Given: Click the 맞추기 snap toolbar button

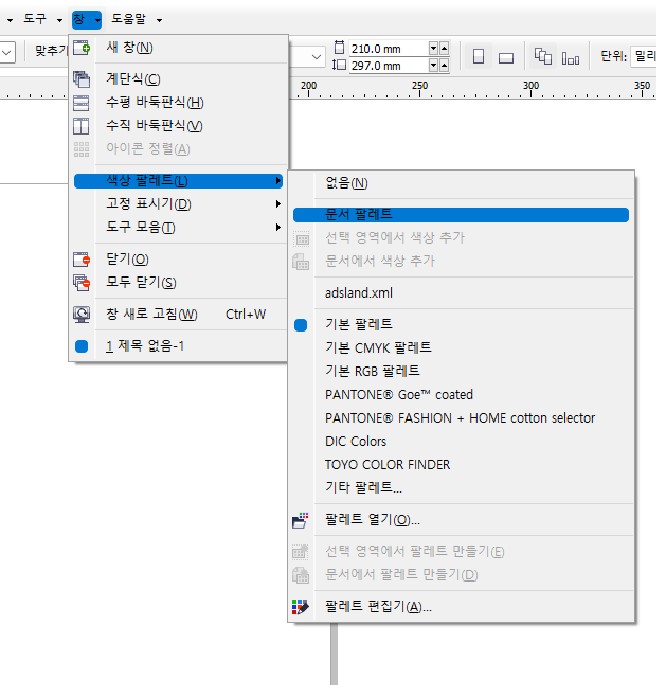Looking at the screenshot, I should coord(51,51).
